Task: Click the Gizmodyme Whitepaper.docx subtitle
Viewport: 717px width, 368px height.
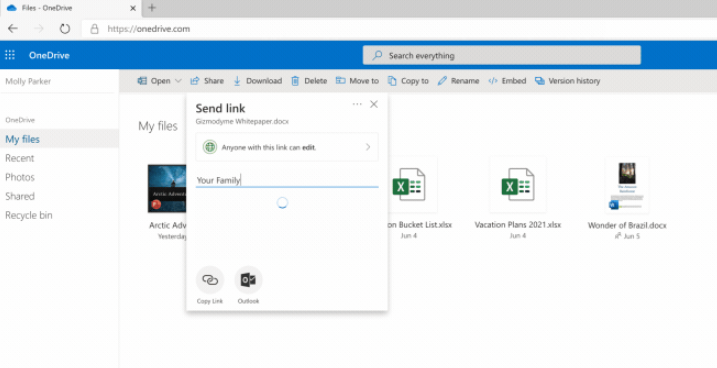Action: [242, 122]
